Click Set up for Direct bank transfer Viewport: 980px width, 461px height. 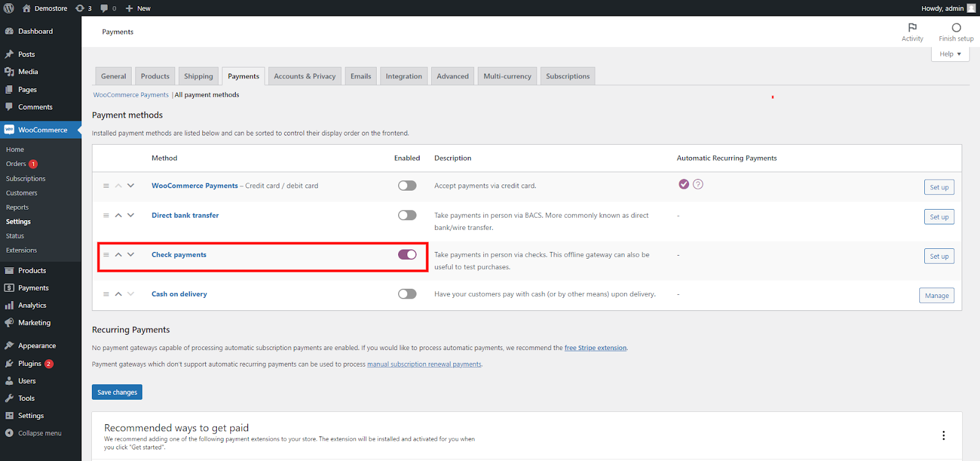[x=939, y=217]
